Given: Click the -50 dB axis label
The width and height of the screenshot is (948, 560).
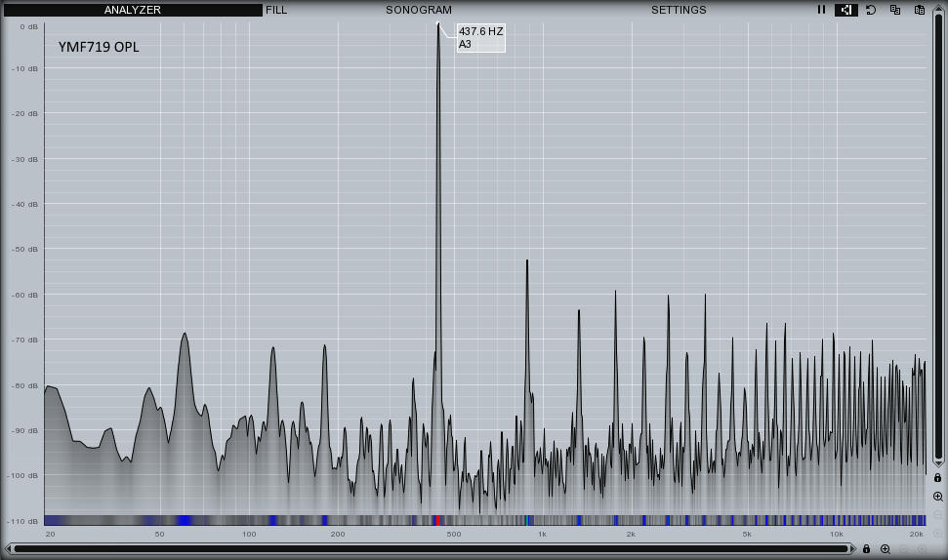Looking at the screenshot, I should coord(24,249).
